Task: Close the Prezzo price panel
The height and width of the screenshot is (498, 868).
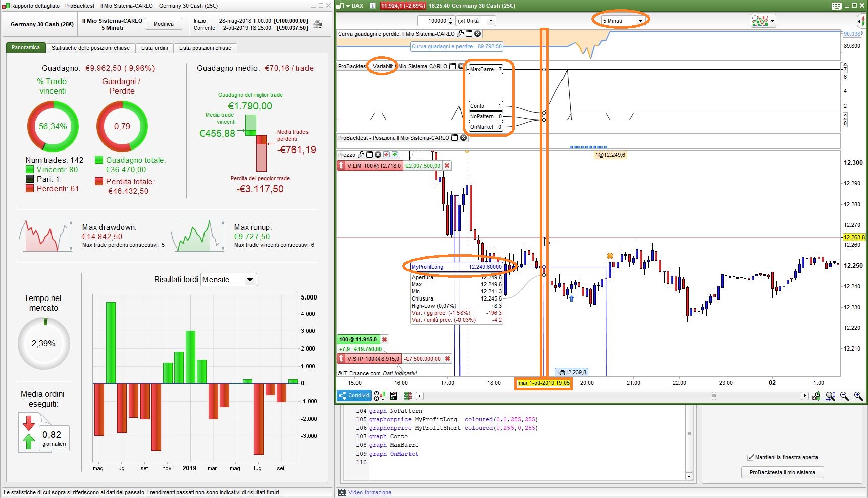Action: 378,155
